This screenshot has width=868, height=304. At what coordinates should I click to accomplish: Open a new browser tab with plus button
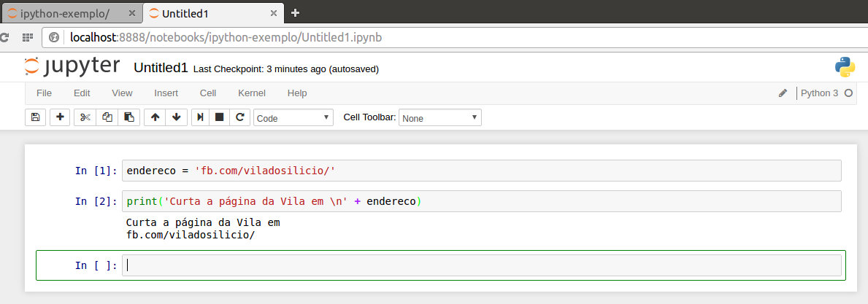tap(295, 13)
